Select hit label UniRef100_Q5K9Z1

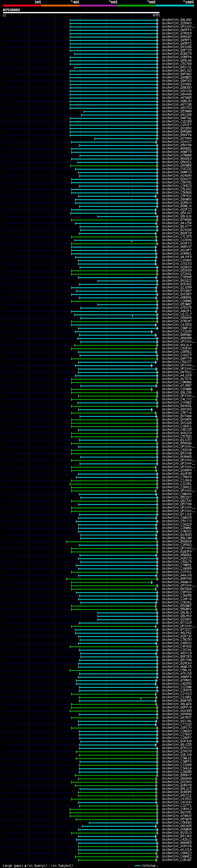click(177, 162)
